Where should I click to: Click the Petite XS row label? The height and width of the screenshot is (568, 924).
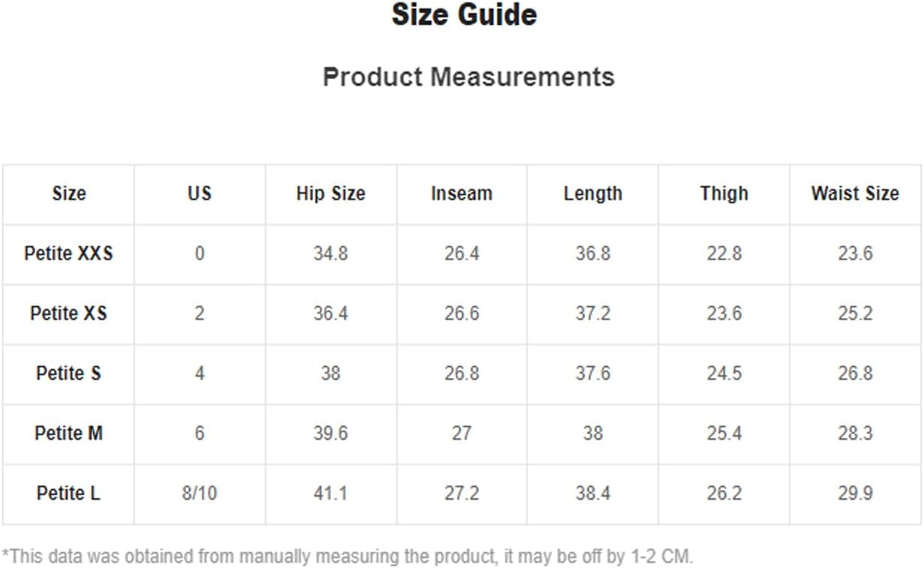[68, 313]
